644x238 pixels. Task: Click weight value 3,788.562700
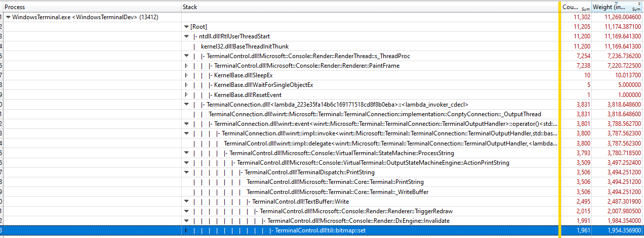pos(624,124)
